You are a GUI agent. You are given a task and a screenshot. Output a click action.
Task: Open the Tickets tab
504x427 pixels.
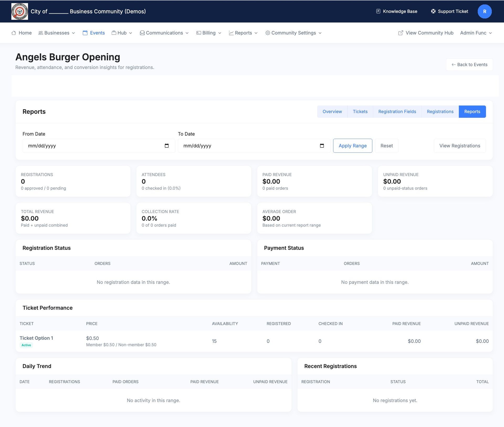360,111
